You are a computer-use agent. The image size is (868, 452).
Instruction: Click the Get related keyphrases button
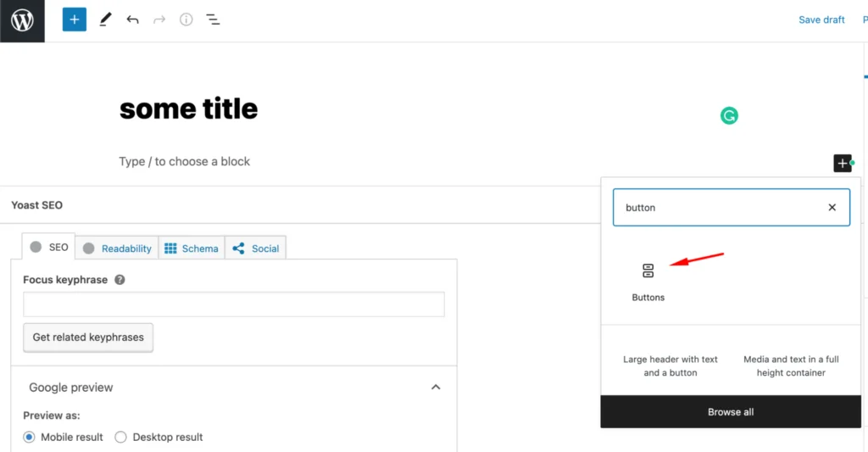[x=88, y=338]
